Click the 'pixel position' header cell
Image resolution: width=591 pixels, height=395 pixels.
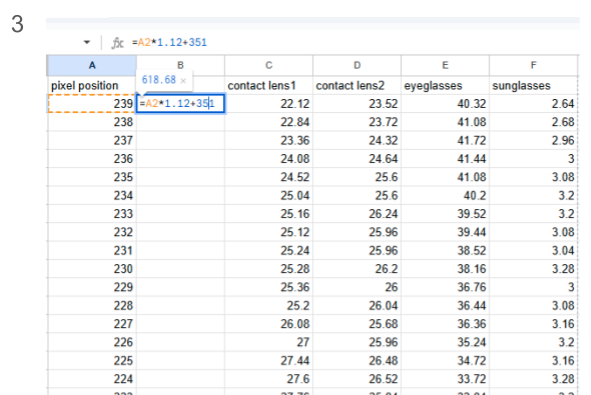tap(92, 86)
